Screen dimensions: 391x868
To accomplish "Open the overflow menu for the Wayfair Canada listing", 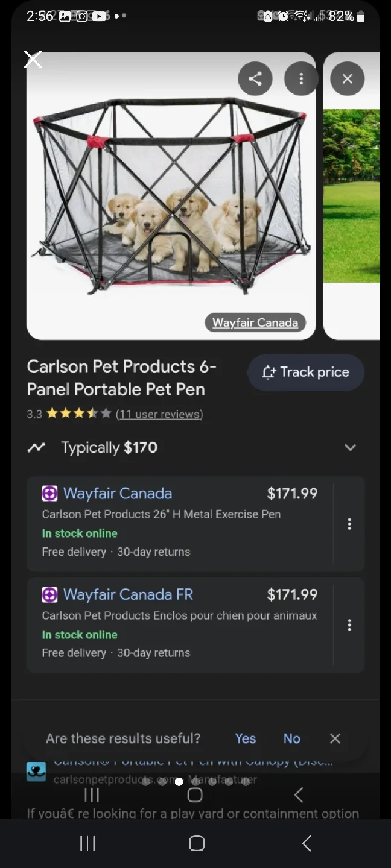I will pyautogui.click(x=349, y=524).
